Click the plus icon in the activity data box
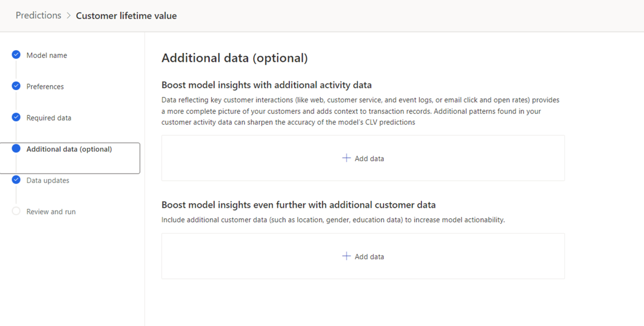Screen dimensions: 644x326 [346, 158]
